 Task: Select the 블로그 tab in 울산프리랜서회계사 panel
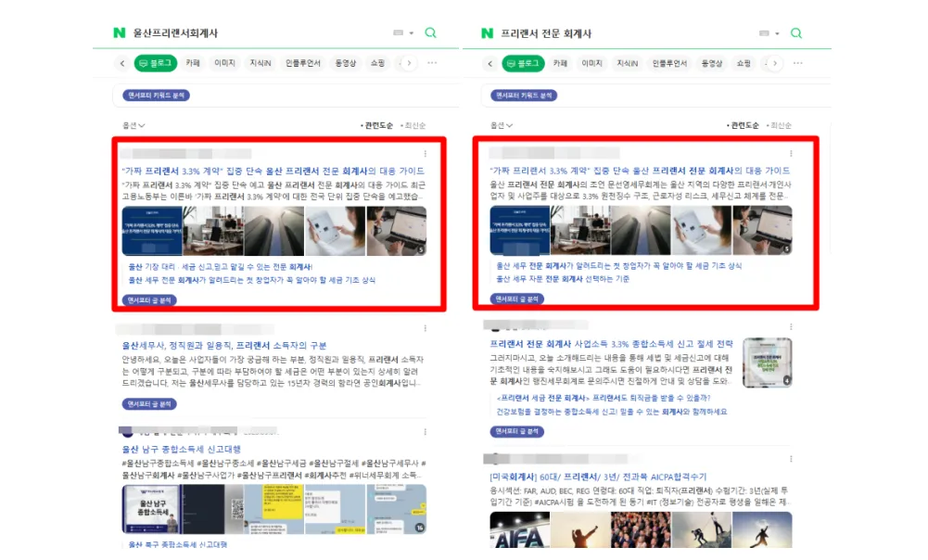(156, 63)
